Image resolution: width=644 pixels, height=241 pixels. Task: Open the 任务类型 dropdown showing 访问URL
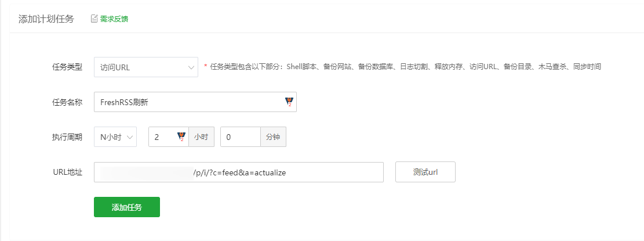146,67
